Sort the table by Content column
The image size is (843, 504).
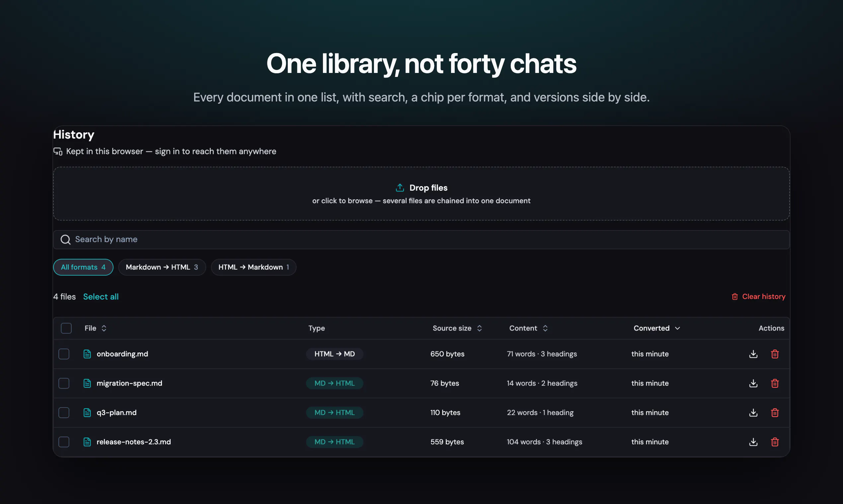[528, 328]
